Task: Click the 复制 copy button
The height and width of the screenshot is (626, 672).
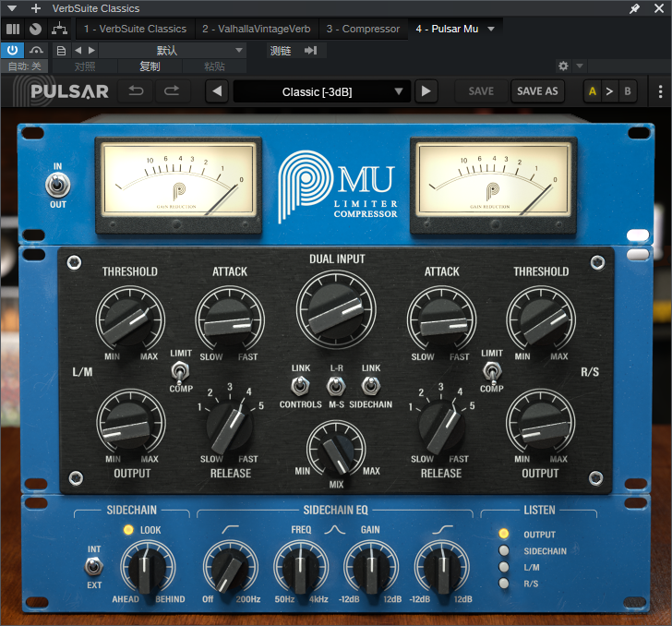Action: point(150,66)
